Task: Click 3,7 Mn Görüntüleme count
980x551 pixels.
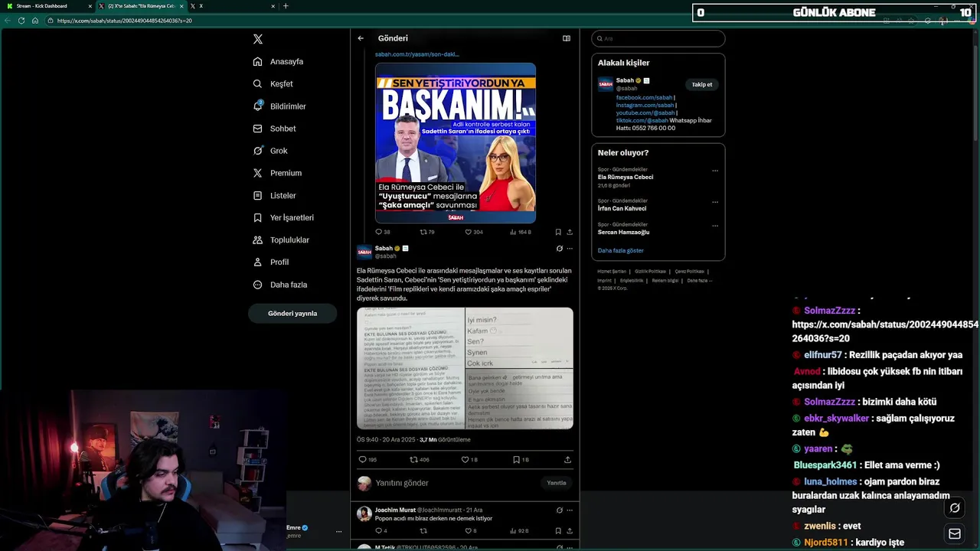Action: [x=445, y=440]
